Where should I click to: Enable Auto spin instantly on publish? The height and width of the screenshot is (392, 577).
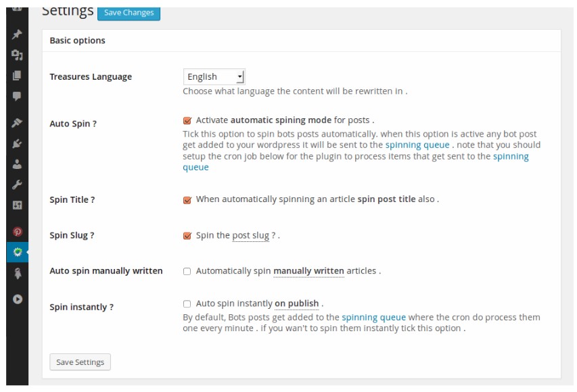187,304
